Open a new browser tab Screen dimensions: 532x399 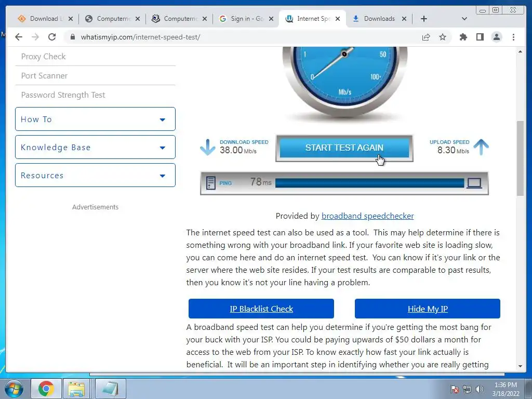coord(424,19)
